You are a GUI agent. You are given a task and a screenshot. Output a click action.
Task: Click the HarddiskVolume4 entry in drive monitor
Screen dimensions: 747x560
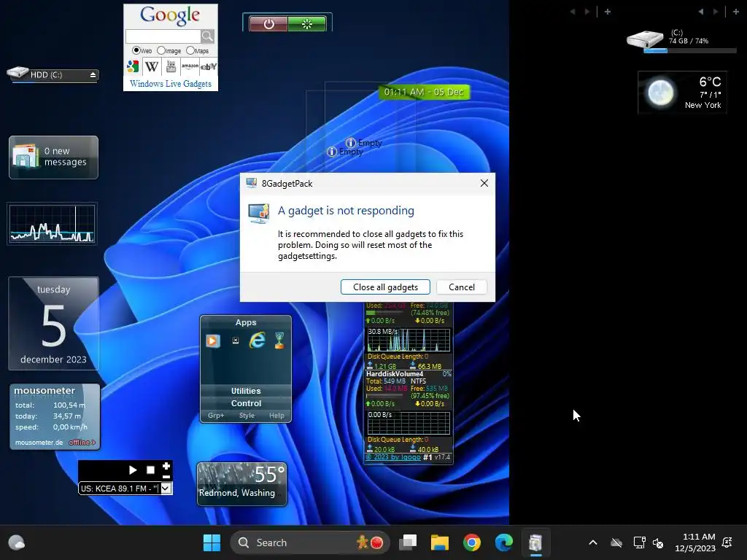pos(395,374)
